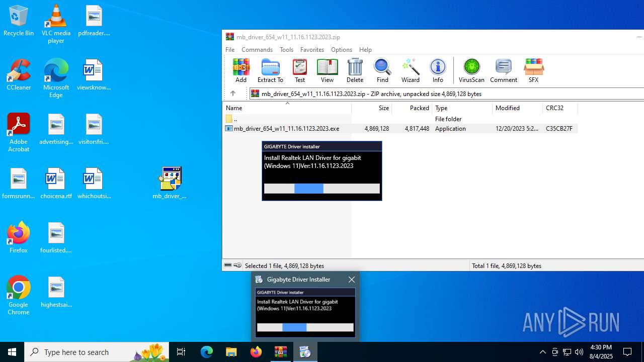Open the Recycle Bin desktop icon
Viewport: 644px width, 362px height.
tap(19, 21)
